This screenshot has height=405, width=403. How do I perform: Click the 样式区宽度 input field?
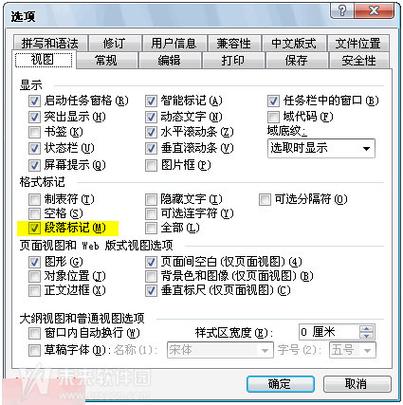coord(329,332)
